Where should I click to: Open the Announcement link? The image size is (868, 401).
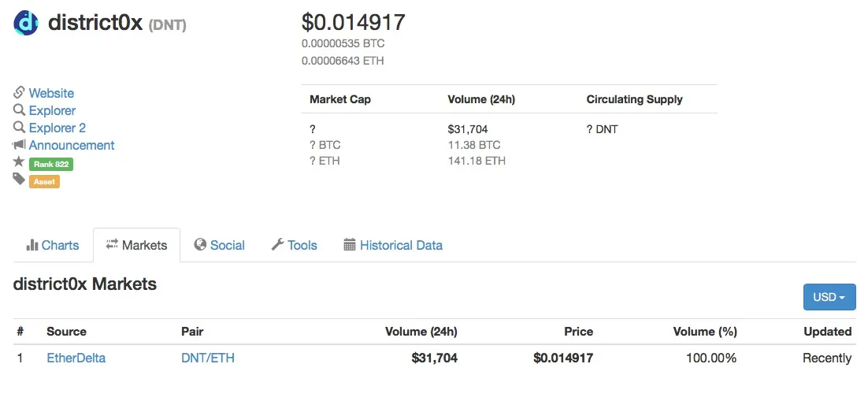(72, 145)
